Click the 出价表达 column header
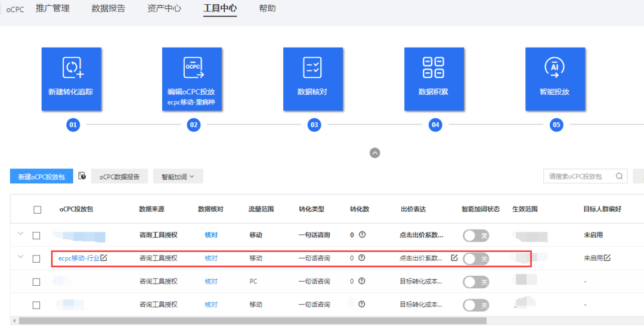644x330 pixels. click(x=413, y=209)
